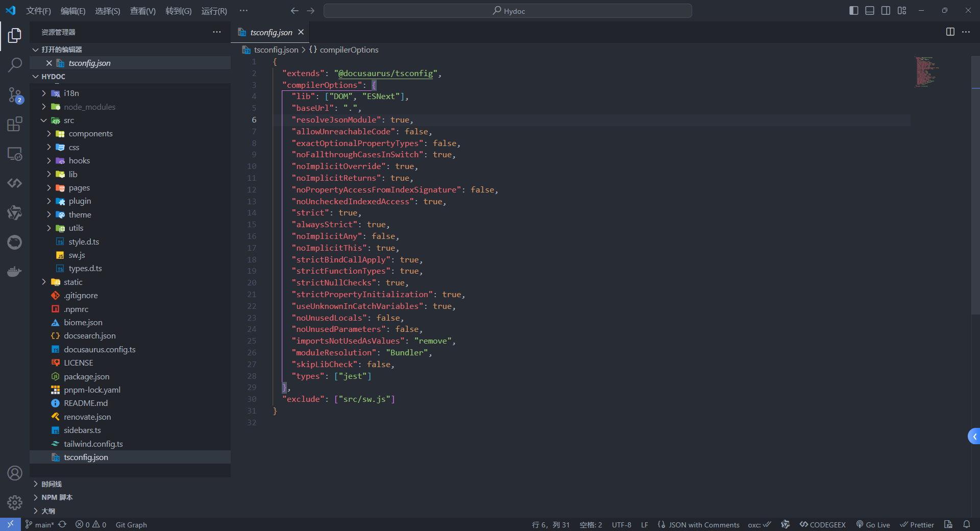Open package.json in the file tree
Screen dimensions: 980x531
(130, 376)
